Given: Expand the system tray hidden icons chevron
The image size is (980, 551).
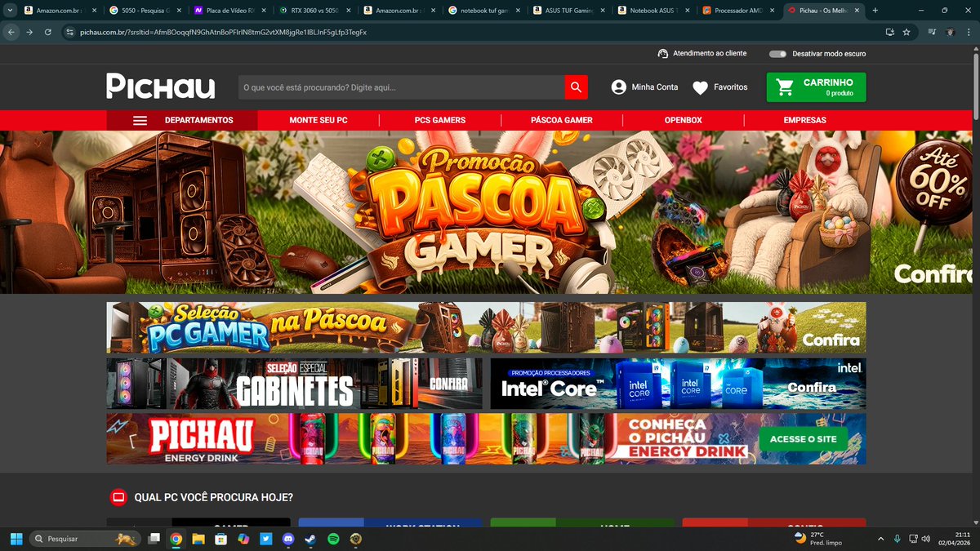Looking at the screenshot, I should (880, 539).
